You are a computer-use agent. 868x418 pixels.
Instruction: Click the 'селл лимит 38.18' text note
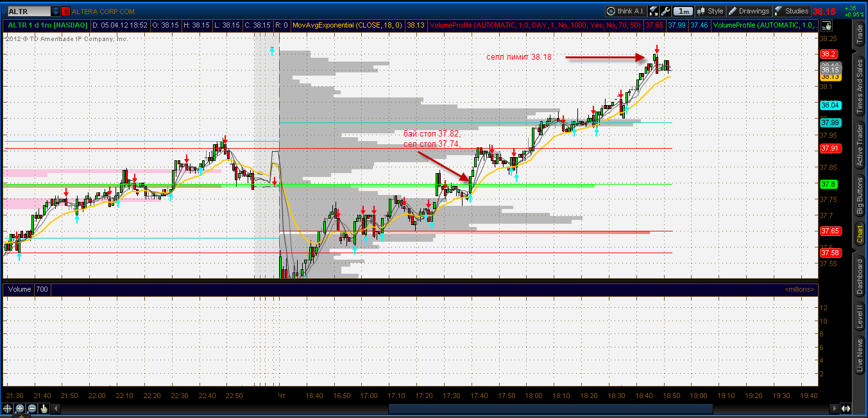pos(519,57)
